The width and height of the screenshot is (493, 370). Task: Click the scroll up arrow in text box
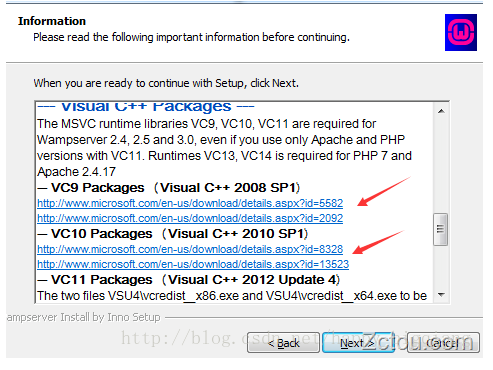441,111
